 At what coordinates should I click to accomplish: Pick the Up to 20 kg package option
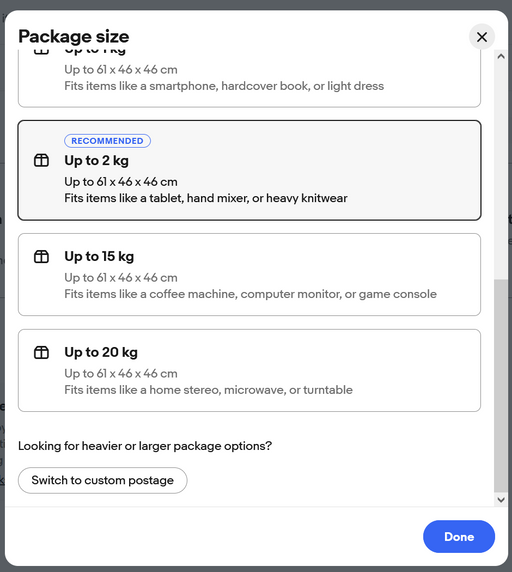pos(249,371)
